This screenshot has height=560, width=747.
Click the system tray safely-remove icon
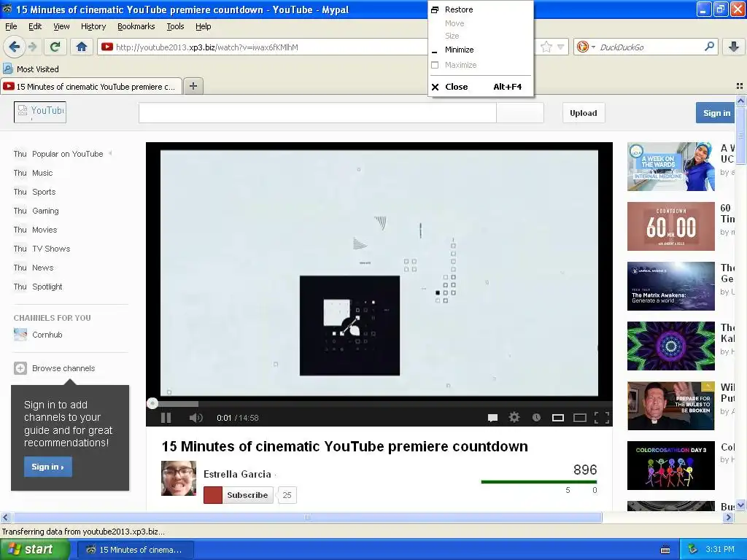[693, 549]
